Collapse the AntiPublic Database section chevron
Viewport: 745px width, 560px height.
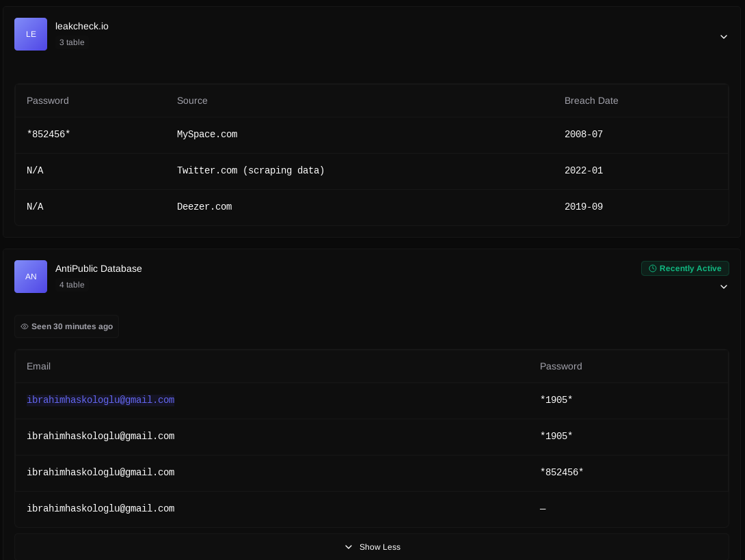tap(723, 287)
